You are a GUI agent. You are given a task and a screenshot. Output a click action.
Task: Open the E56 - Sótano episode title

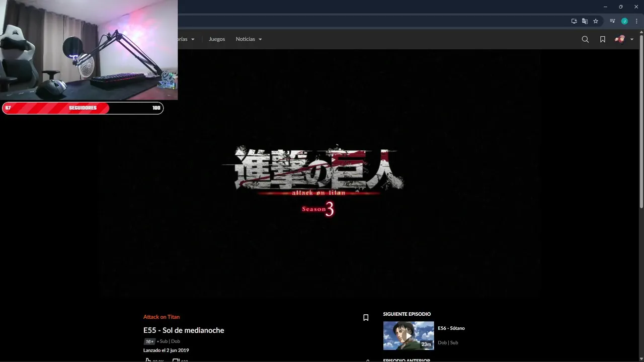click(451, 328)
